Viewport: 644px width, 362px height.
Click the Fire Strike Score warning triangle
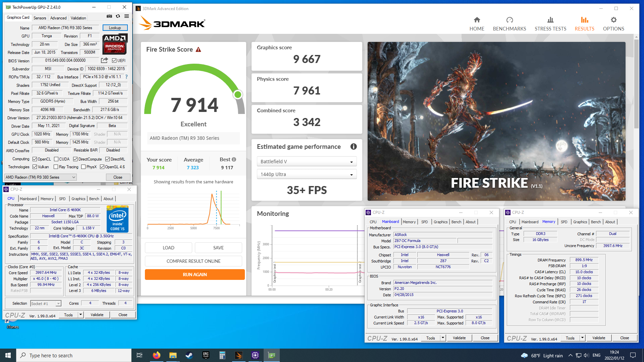(198, 50)
